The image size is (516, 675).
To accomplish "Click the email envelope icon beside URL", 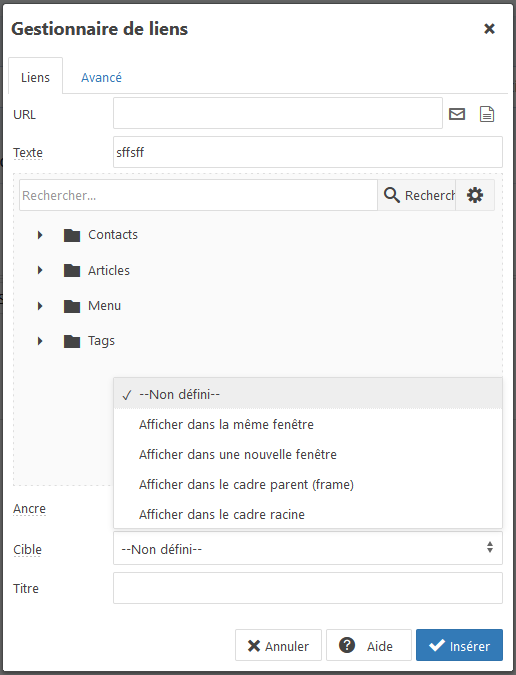I will click(x=457, y=114).
